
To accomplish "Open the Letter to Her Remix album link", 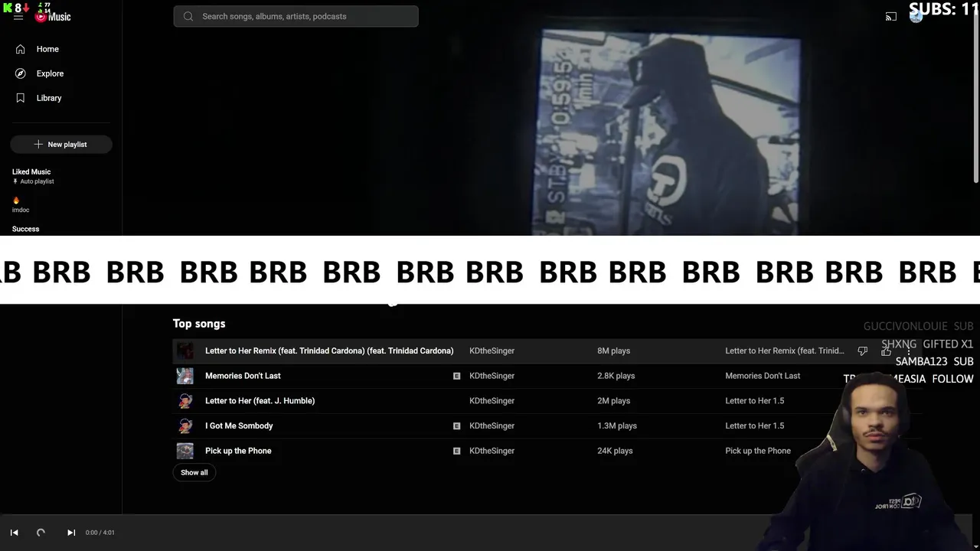I will click(785, 350).
